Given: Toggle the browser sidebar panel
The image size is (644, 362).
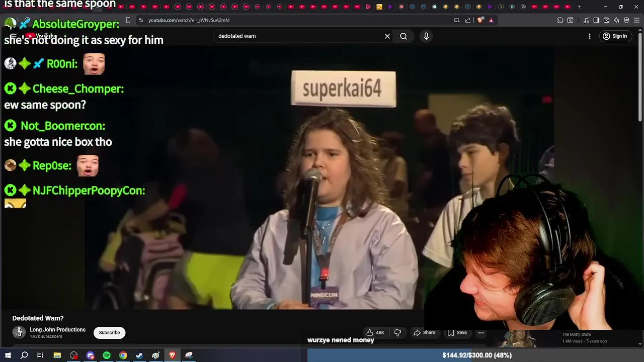Looking at the screenshot, I should point(596,20).
